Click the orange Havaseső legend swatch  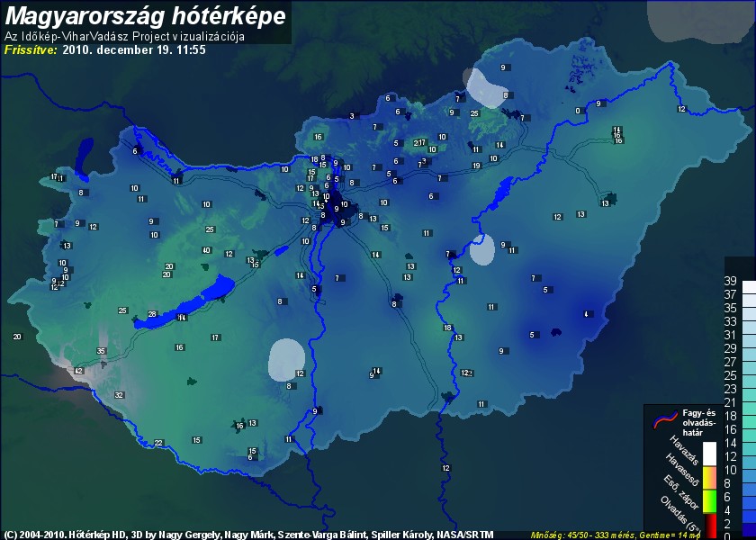(x=709, y=476)
